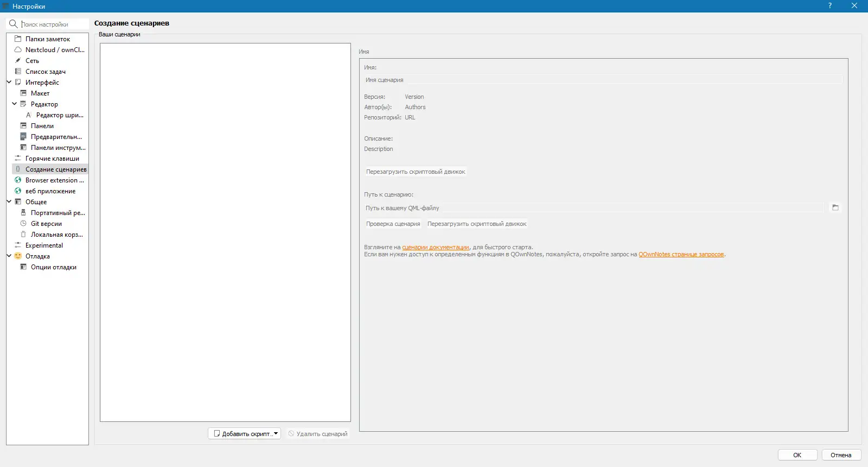Select Создание сценариев tree item
The image size is (868, 467).
click(x=56, y=169)
